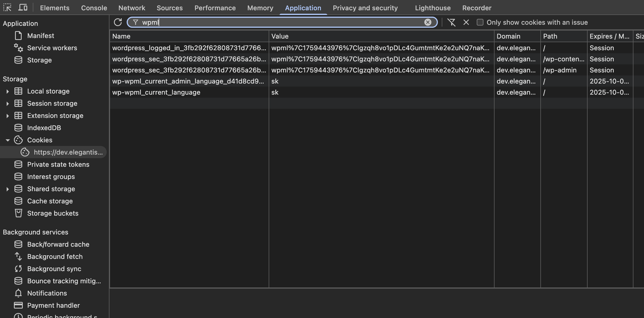This screenshot has width=644, height=318.
Task: Enable only show cookies with an issue
Action: coord(480,22)
